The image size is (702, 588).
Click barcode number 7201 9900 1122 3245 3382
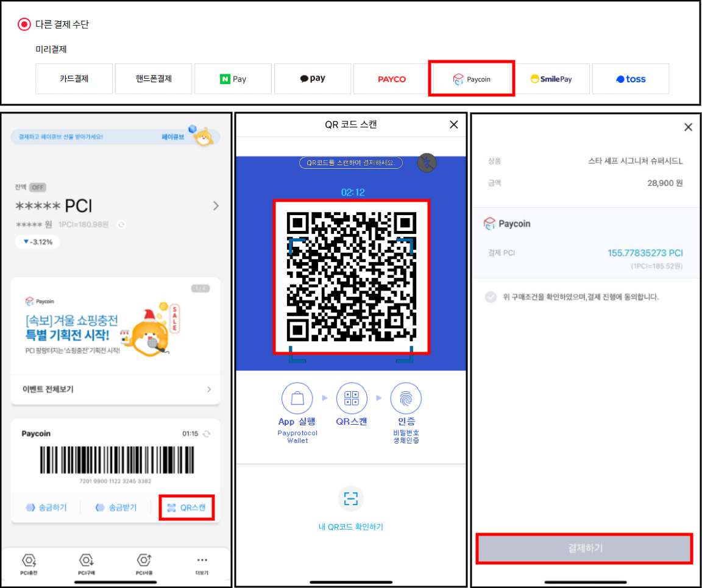click(115, 481)
